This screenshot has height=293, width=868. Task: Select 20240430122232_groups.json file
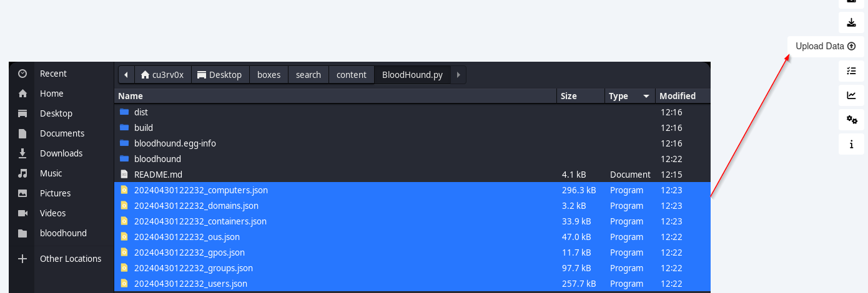[x=413, y=268]
